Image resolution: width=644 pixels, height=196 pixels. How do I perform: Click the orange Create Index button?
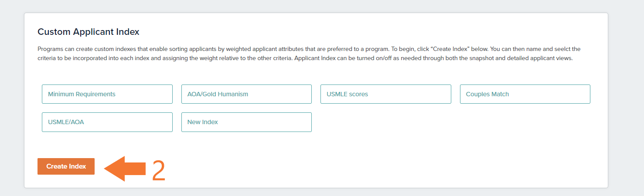[66, 166]
